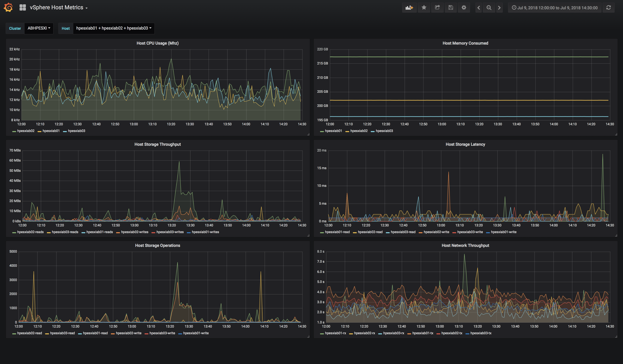
Task: Toggle the hpesxiab02 series in CPU Usage legend
Action: click(26, 131)
